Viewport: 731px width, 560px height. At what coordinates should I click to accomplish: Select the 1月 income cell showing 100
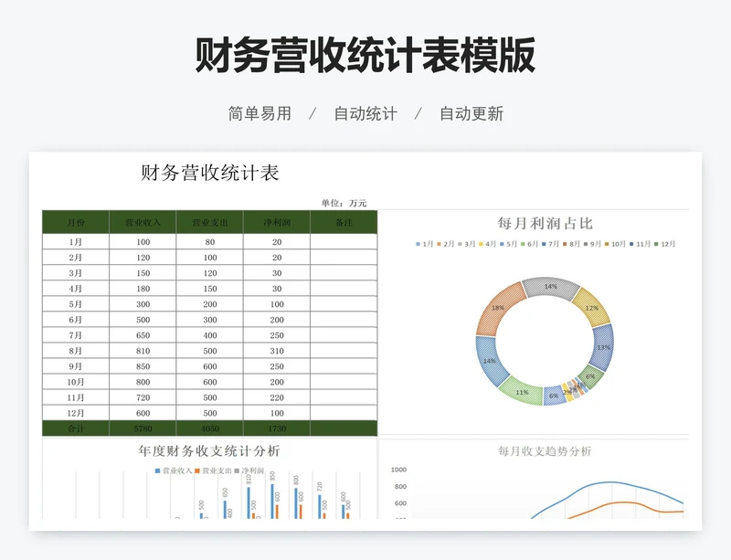pyautogui.click(x=143, y=242)
